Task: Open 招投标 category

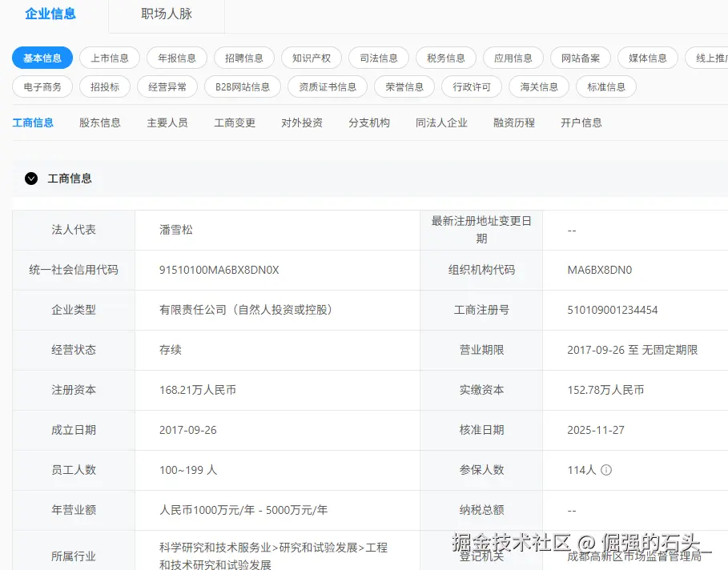Action: (105, 86)
